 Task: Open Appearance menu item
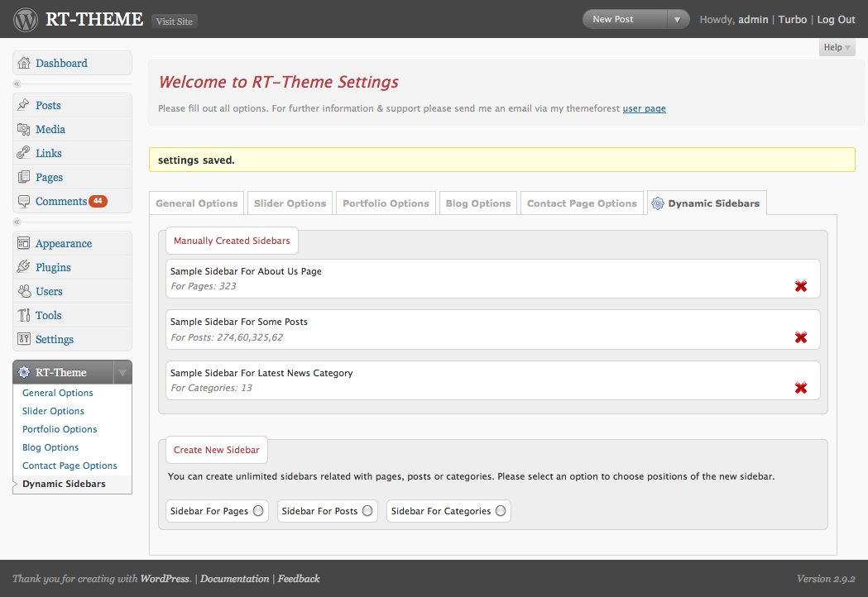[73, 243]
